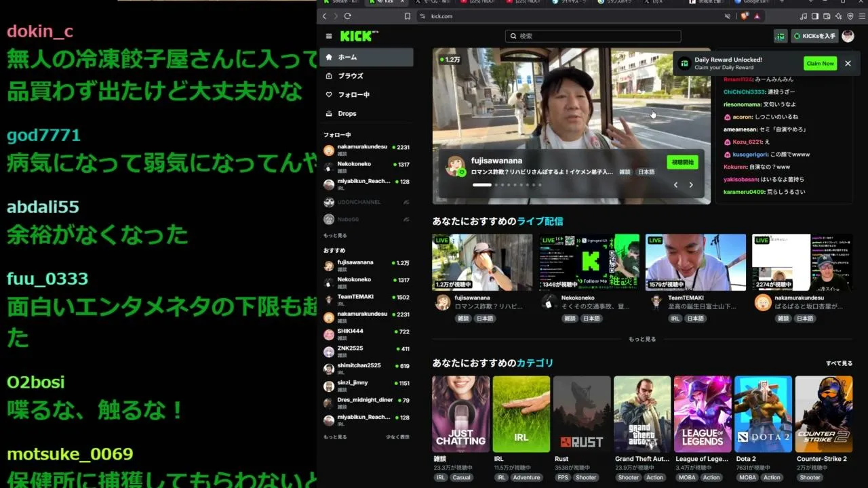Open the browser music note media icon
868x488 pixels.
804,16
